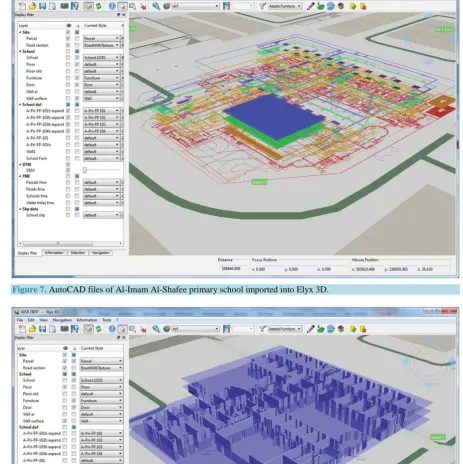Close Display filter panel in KSA Elyx 3D window

[124, 338]
